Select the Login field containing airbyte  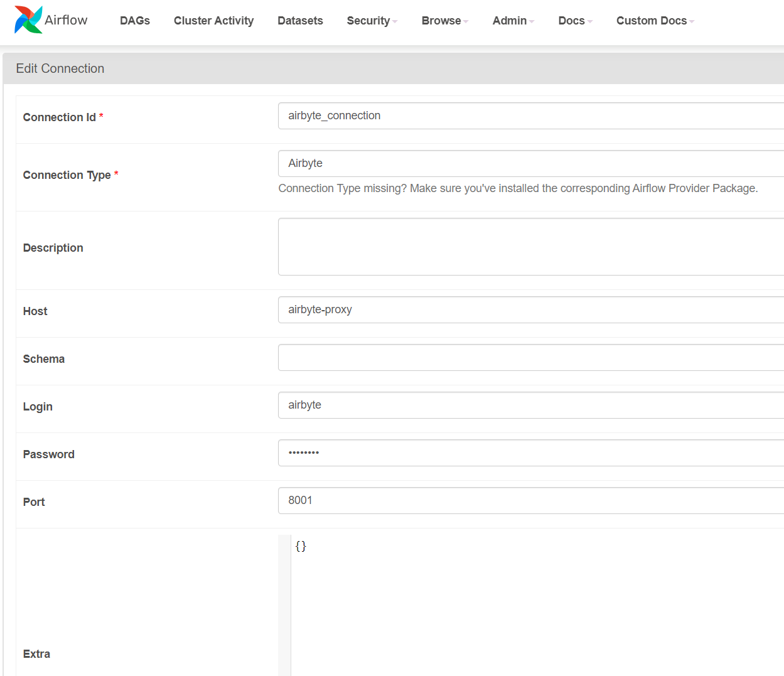pos(531,405)
